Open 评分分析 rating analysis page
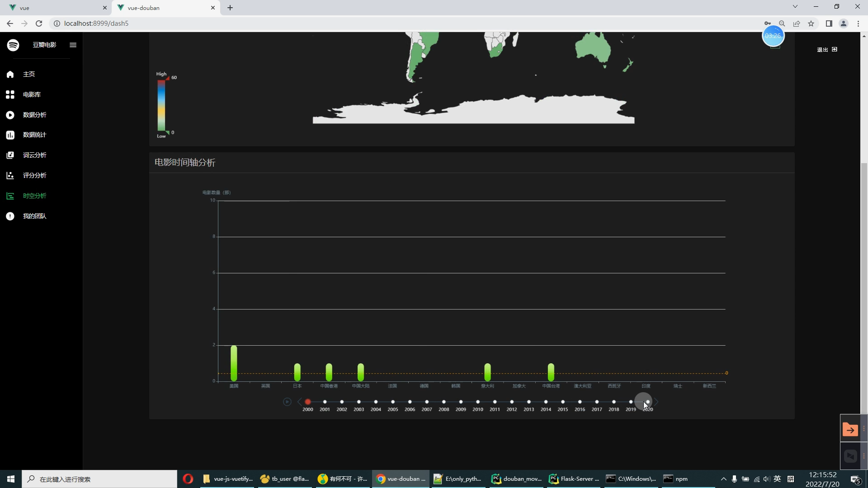This screenshot has width=868, height=488. pos(34,175)
